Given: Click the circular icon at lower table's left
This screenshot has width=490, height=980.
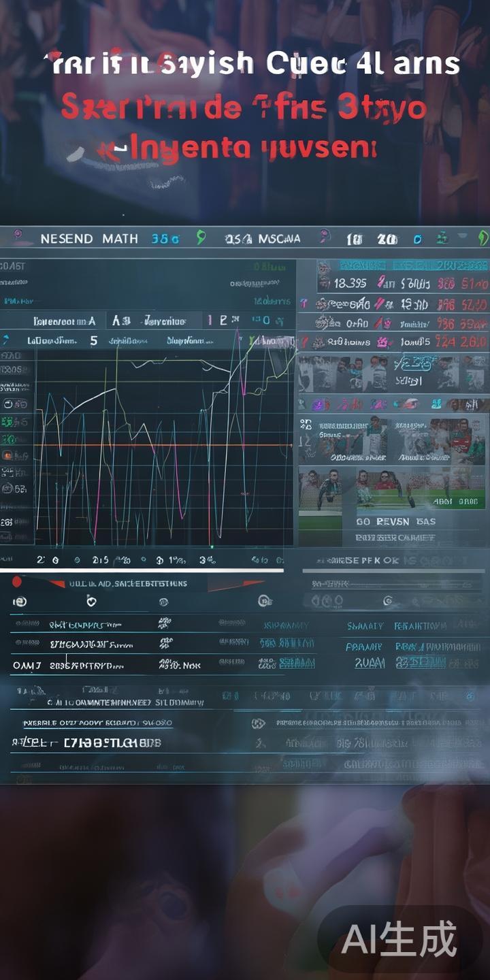Looking at the screenshot, I should click(20, 602).
